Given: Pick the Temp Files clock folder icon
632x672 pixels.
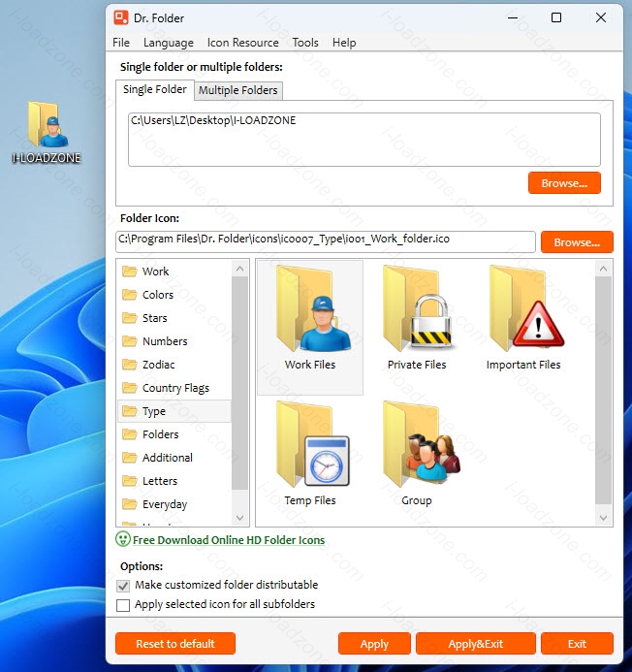Looking at the screenshot, I should tap(310, 454).
